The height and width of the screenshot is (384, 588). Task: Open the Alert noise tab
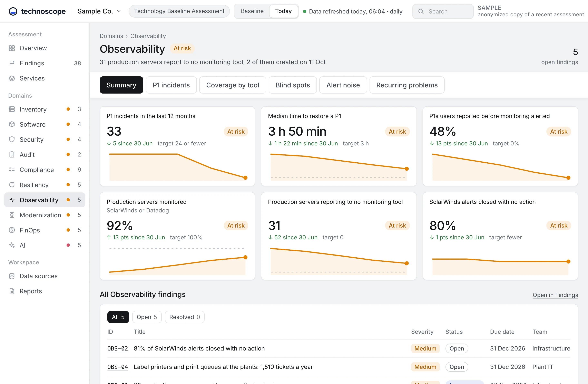[x=343, y=85]
